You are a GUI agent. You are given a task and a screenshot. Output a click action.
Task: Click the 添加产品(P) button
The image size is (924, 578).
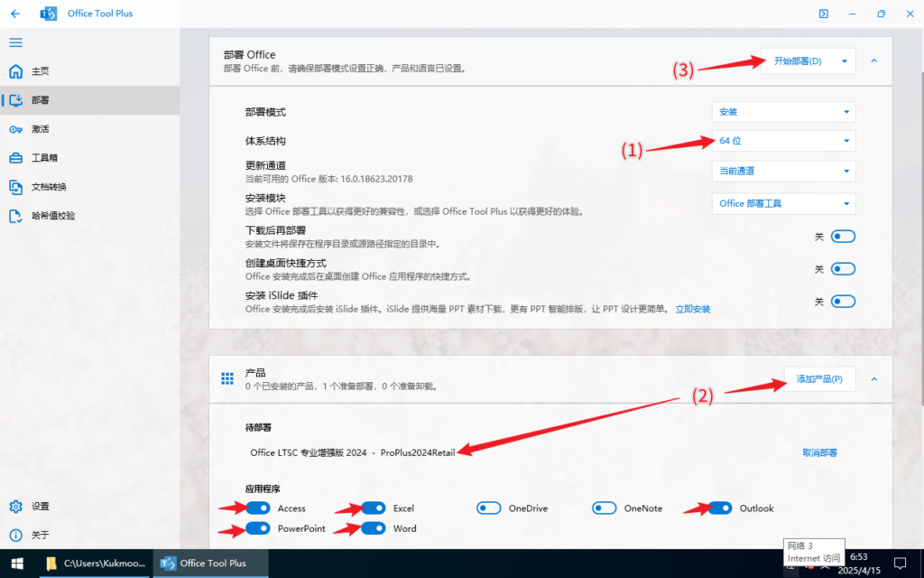(x=819, y=379)
